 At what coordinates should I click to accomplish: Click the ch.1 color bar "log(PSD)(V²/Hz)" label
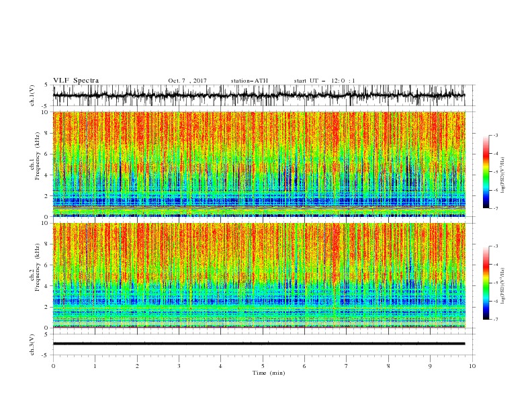502,175
